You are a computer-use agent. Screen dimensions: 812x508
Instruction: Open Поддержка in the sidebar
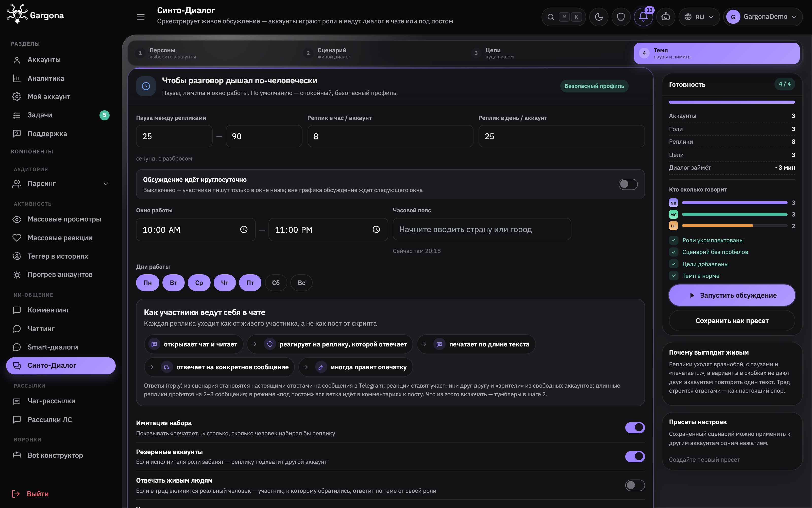(x=61, y=134)
